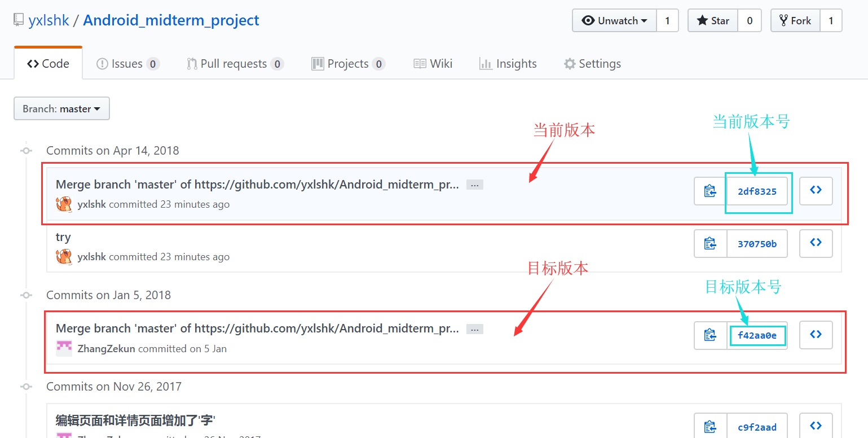Open the yxlshk owner profile link

click(x=49, y=20)
